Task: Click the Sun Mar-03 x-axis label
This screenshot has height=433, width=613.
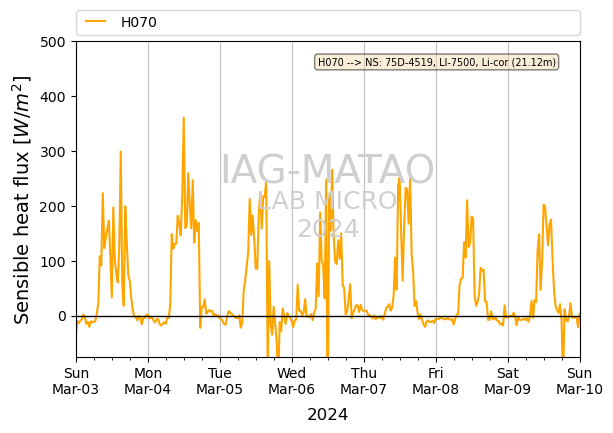Action: point(76,381)
